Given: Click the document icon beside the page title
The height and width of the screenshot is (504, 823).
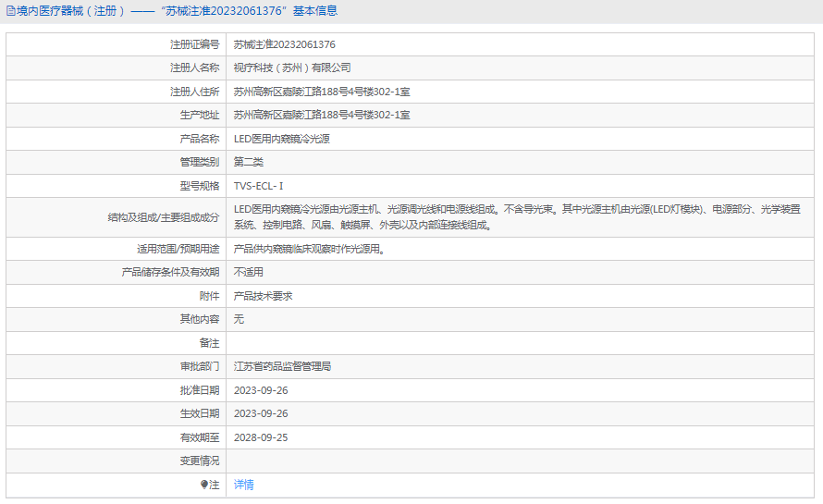Looking at the screenshot, I should (x=10, y=11).
